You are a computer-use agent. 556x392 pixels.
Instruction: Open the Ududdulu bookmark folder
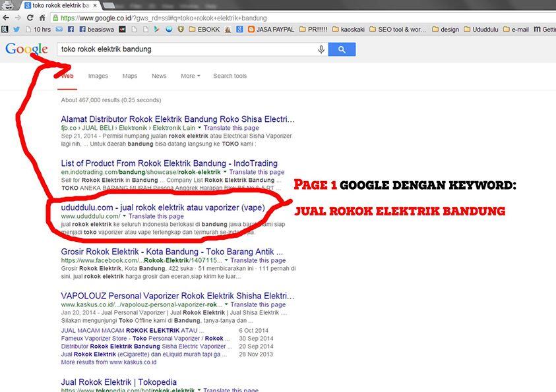pyautogui.click(x=481, y=30)
